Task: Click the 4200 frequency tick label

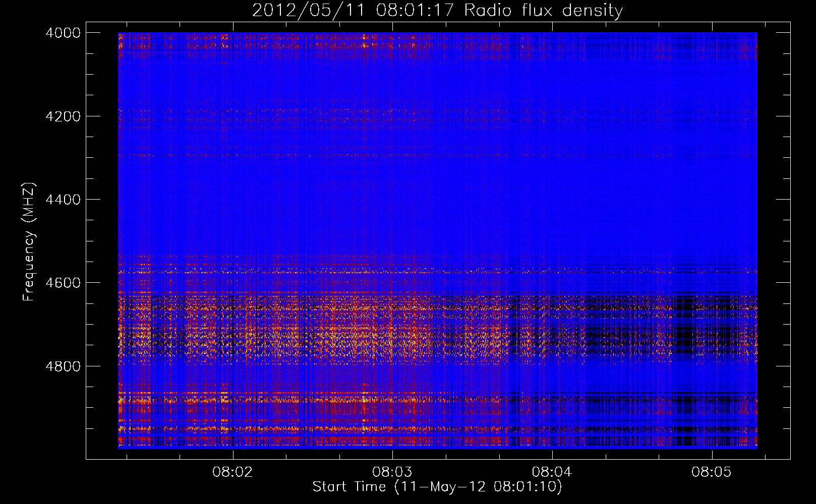Action: pyautogui.click(x=63, y=116)
